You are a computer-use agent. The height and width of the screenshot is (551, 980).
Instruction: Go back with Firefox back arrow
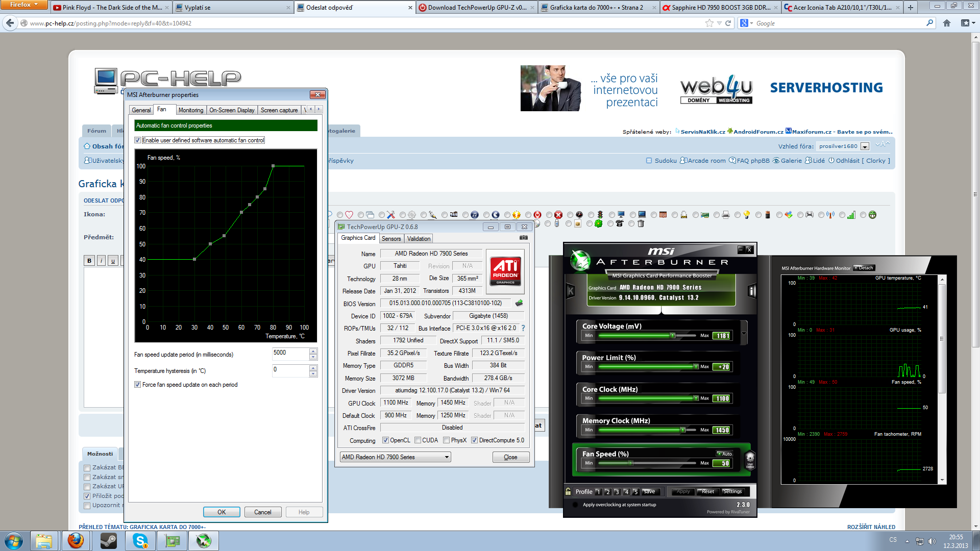(10, 23)
